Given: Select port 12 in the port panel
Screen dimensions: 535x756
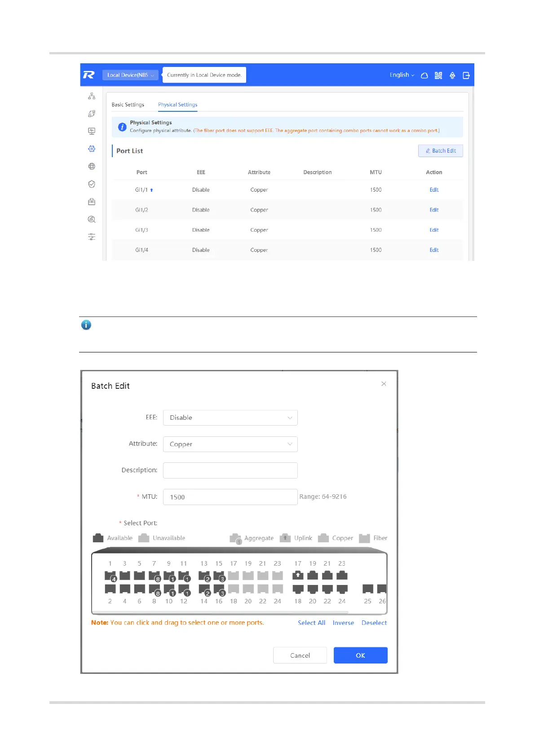Looking at the screenshot, I should click(184, 589).
